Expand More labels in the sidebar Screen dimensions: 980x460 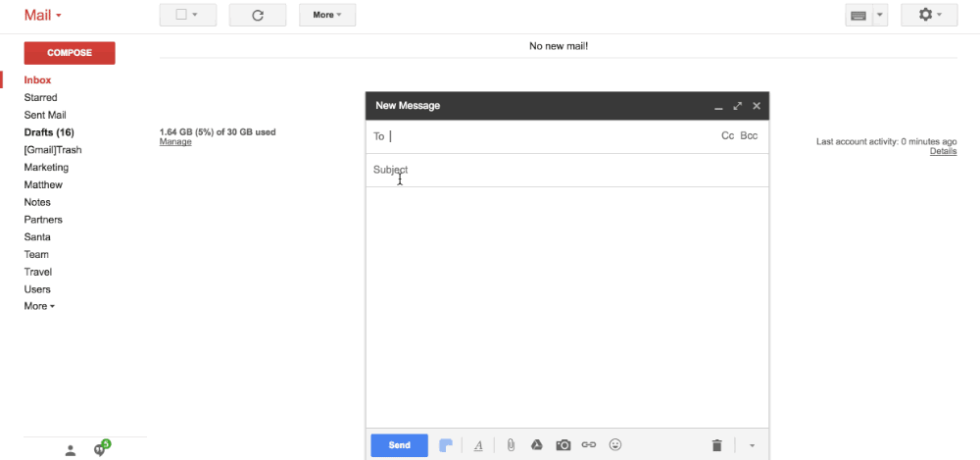(39, 306)
